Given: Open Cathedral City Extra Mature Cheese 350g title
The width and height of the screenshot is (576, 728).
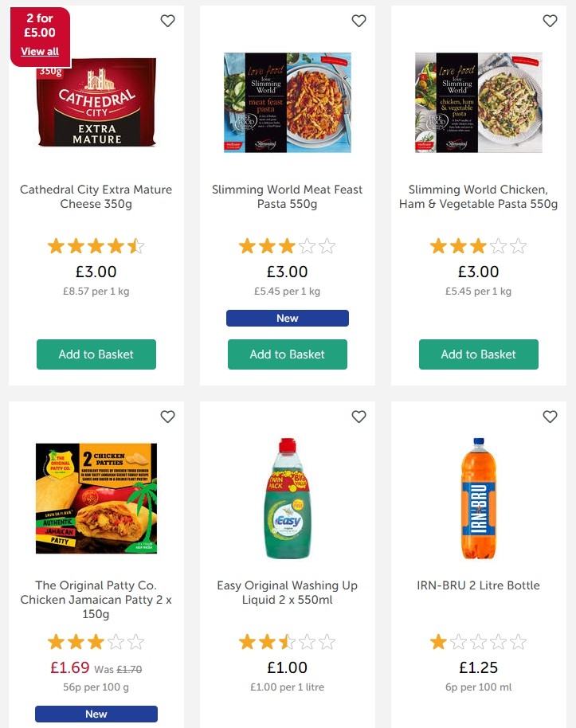Looking at the screenshot, I should 96,197.
